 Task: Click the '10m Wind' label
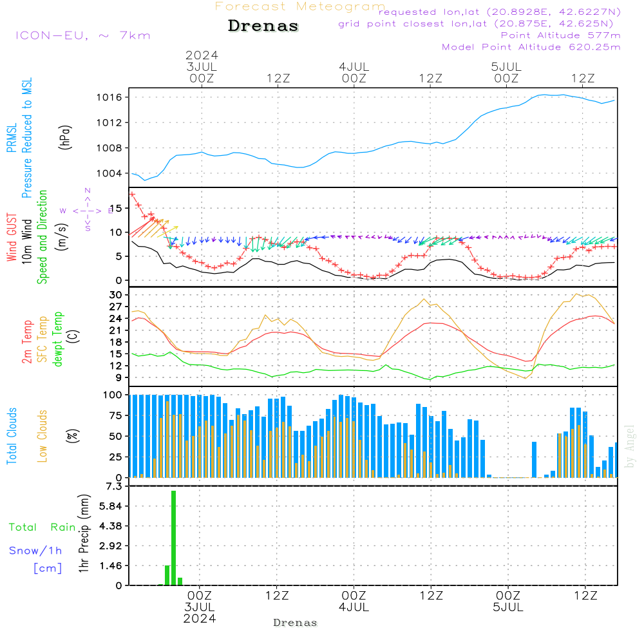point(26,241)
